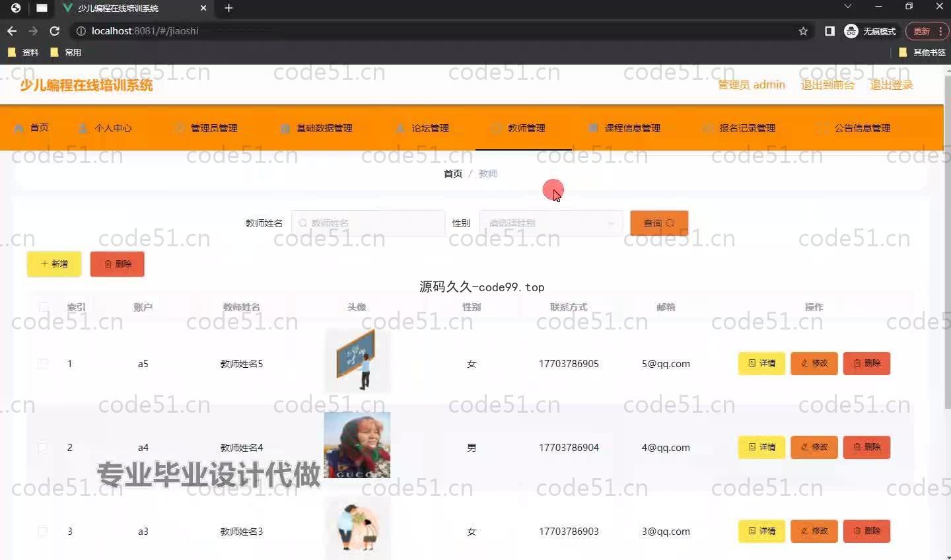Click 退出到前台 link
The image size is (951, 560).
tap(828, 85)
